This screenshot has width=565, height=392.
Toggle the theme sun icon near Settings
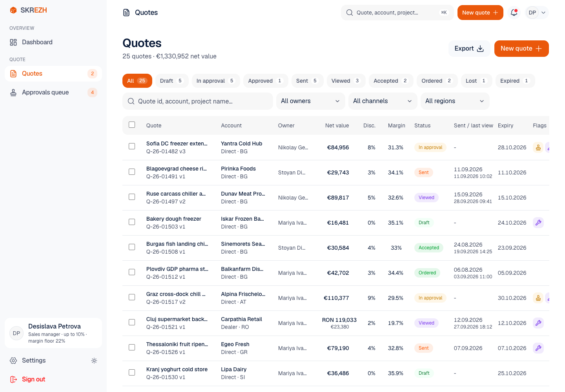[x=94, y=361]
